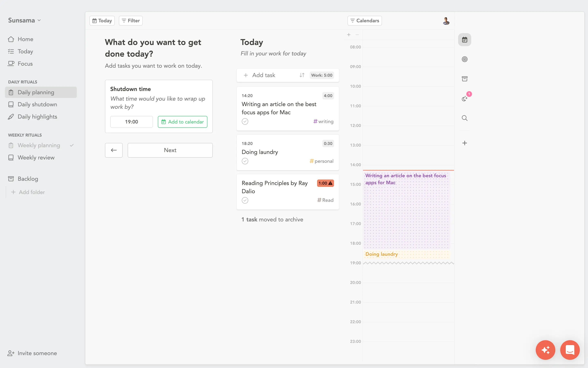588x368 pixels.
Task: Select the writing article calendar event
Action: pos(407,210)
